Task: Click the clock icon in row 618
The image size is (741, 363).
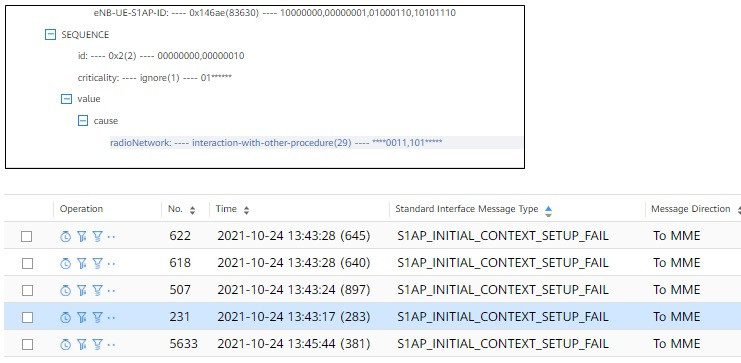Action: click(65, 263)
